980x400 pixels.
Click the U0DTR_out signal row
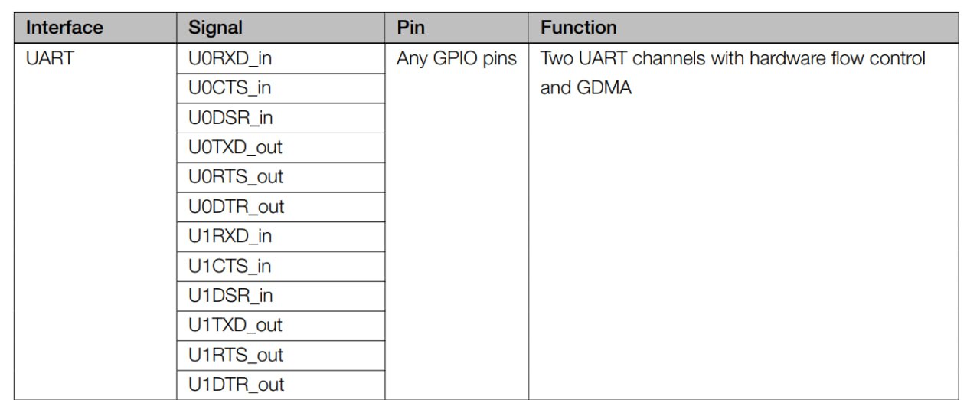click(x=236, y=207)
